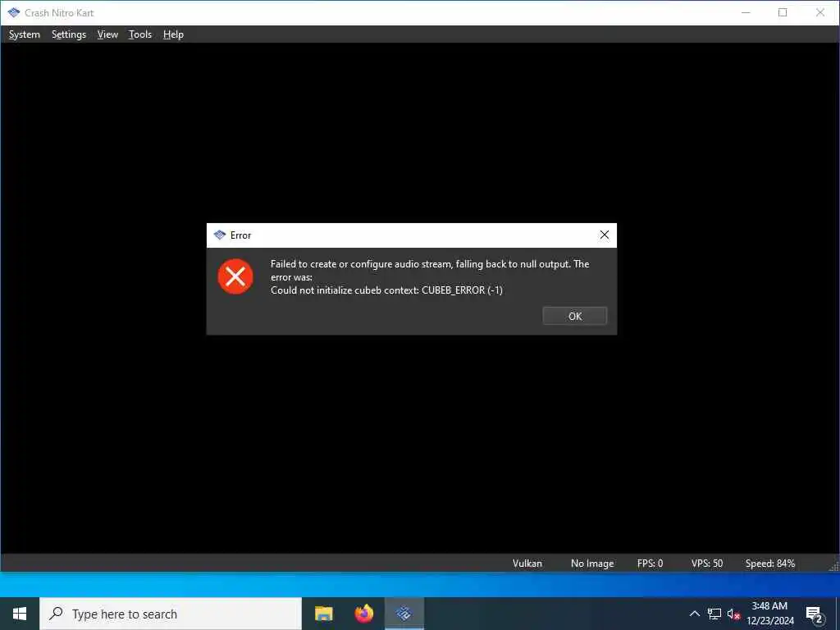Maximize the Crash Nitro Kart window
This screenshot has width=840, height=630.
pyautogui.click(x=783, y=12)
